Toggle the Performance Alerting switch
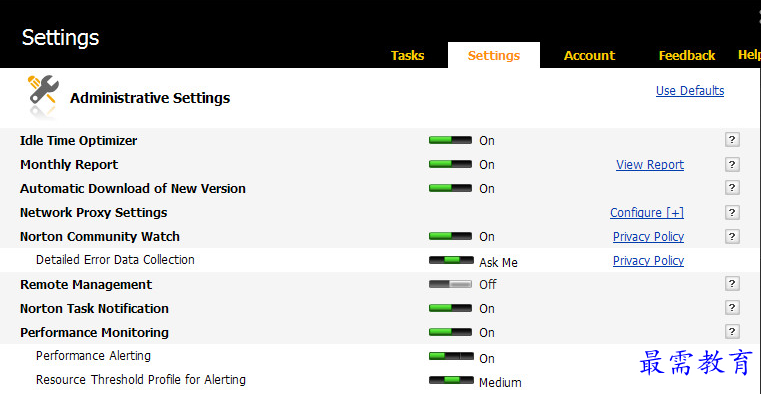The image size is (761, 394). (x=451, y=356)
